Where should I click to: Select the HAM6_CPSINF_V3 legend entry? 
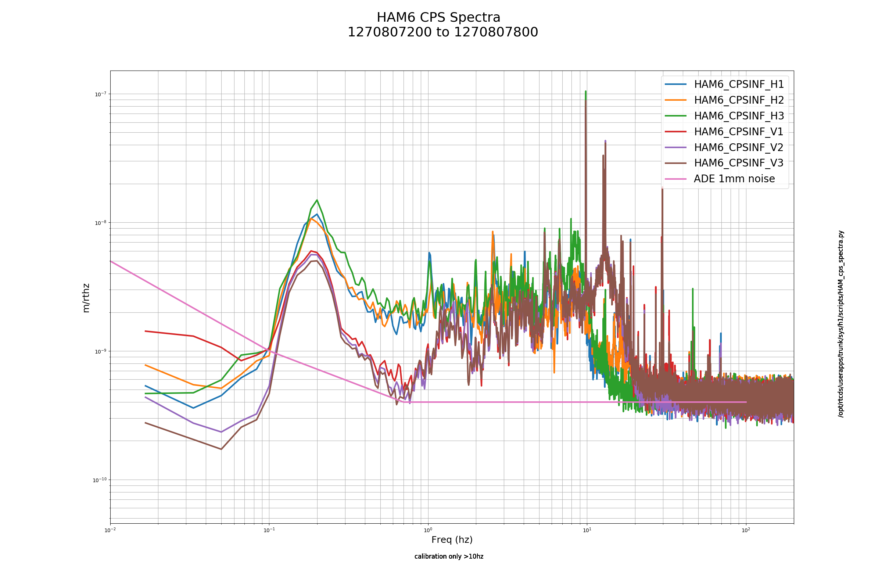coord(738,163)
